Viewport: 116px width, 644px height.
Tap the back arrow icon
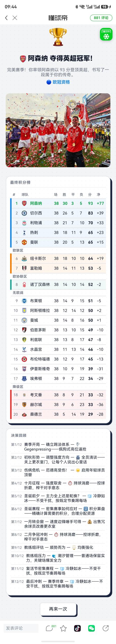pyautogui.click(x=6, y=18)
